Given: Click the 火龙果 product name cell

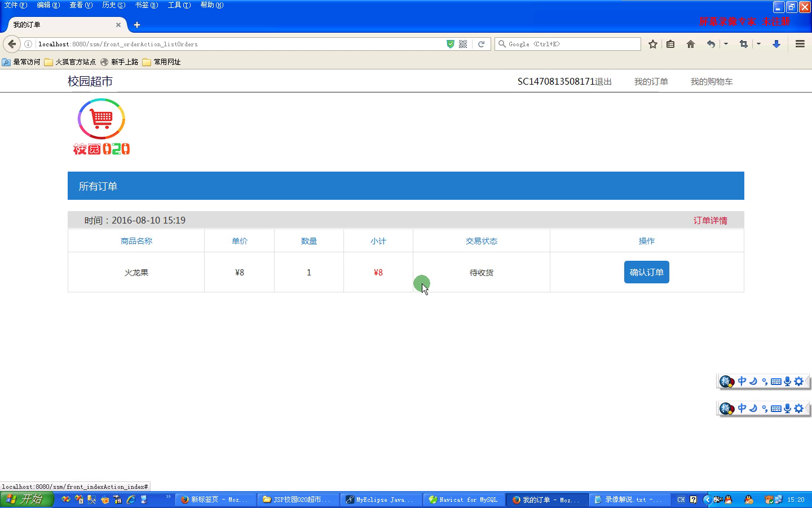Looking at the screenshot, I should tap(136, 273).
